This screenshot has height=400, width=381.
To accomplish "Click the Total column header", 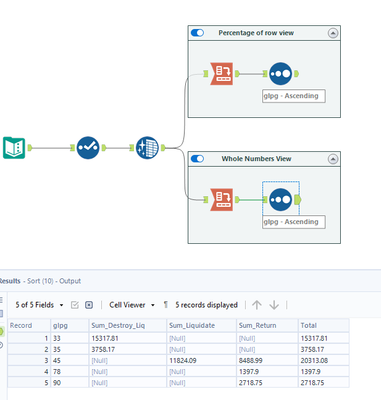I will (324, 325).
